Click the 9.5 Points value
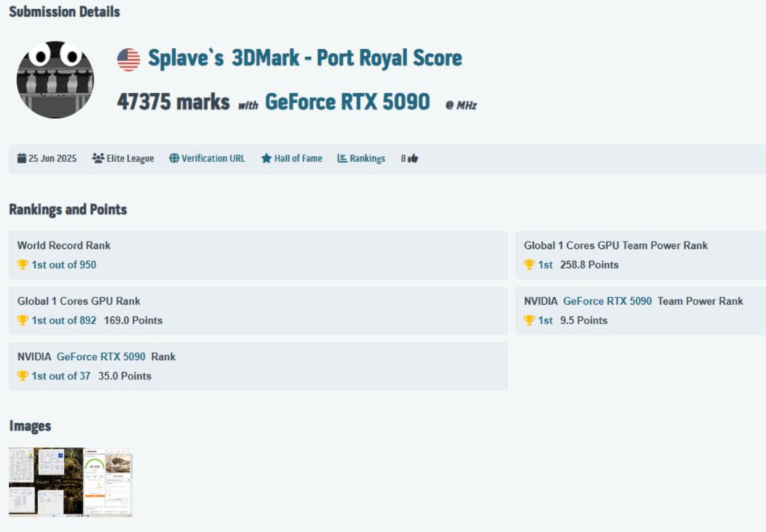 [584, 320]
